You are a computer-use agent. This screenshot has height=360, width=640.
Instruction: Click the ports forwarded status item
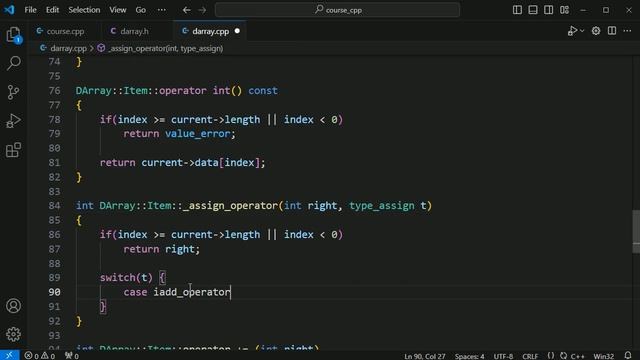click(72, 356)
